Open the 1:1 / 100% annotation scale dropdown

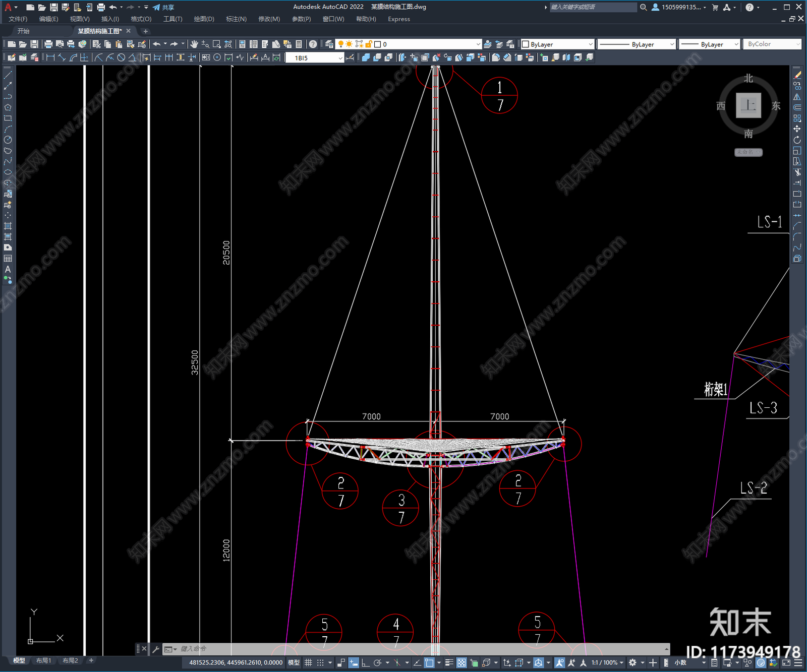click(607, 662)
